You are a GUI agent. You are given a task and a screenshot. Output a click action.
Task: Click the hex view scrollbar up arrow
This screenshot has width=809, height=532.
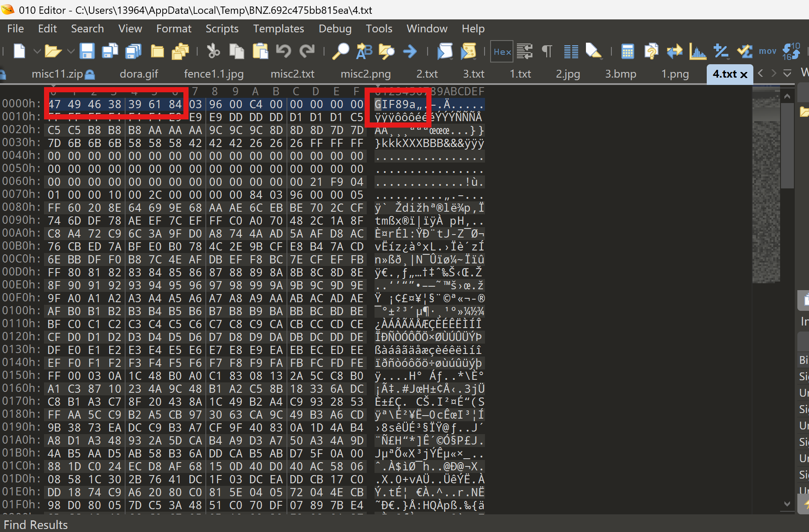point(787,97)
